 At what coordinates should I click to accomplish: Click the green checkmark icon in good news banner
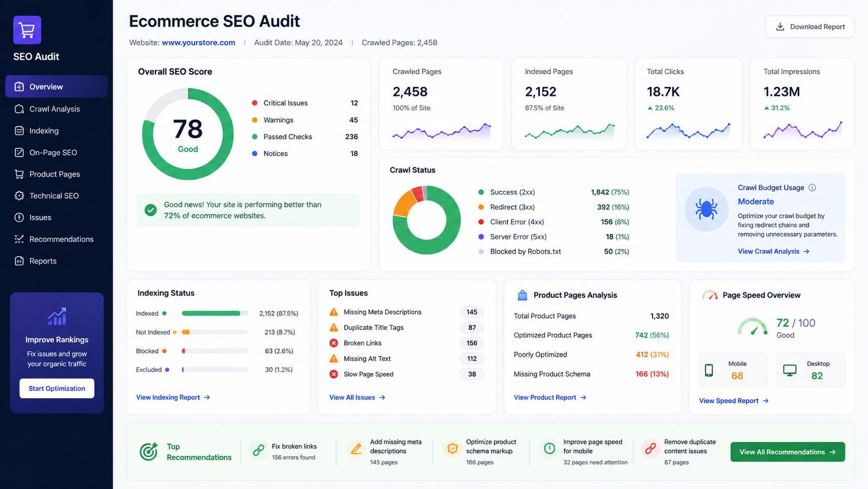point(151,210)
